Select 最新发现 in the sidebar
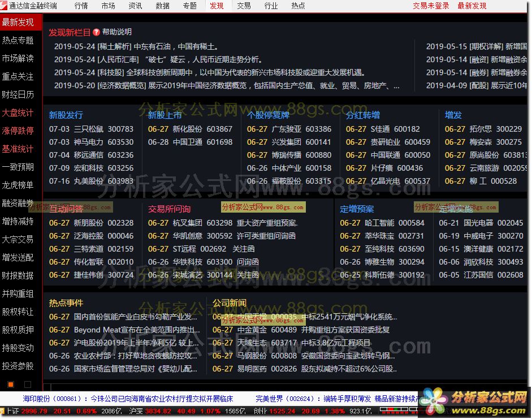The height and width of the screenshot is (419, 532). tap(21, 23)
